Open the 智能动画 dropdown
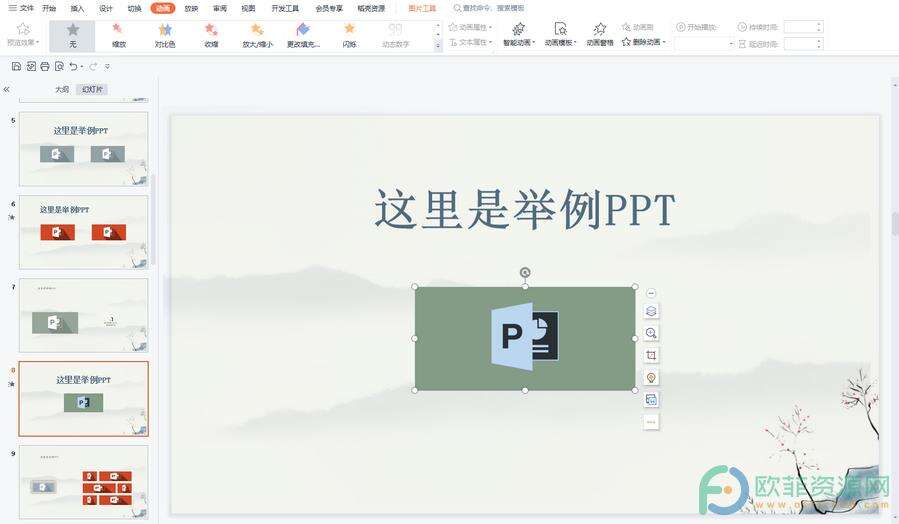Screen dimensions: 899x524 click(x=518, y=34)
